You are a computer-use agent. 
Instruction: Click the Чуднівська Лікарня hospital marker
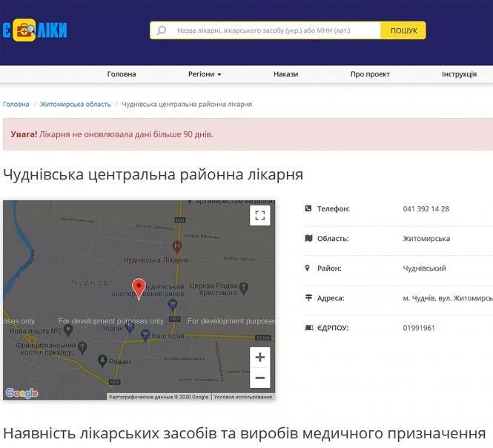177,246
